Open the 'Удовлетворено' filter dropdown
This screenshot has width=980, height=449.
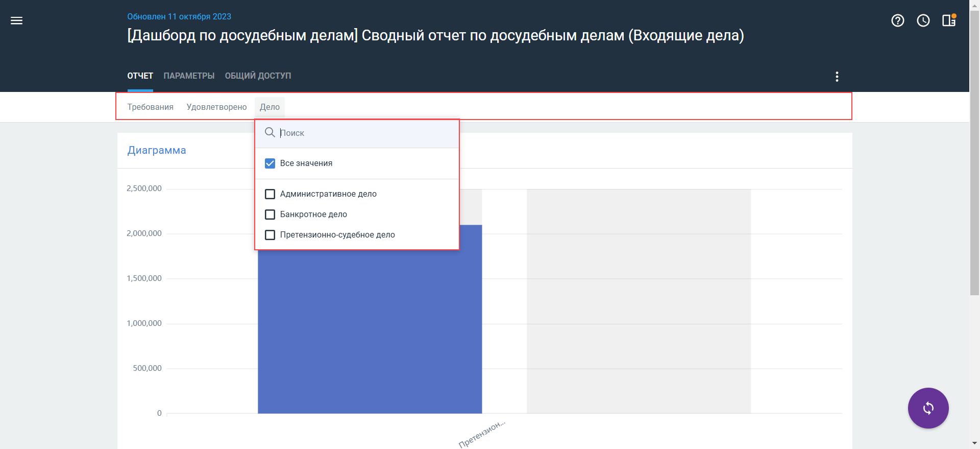coord(216,107)
